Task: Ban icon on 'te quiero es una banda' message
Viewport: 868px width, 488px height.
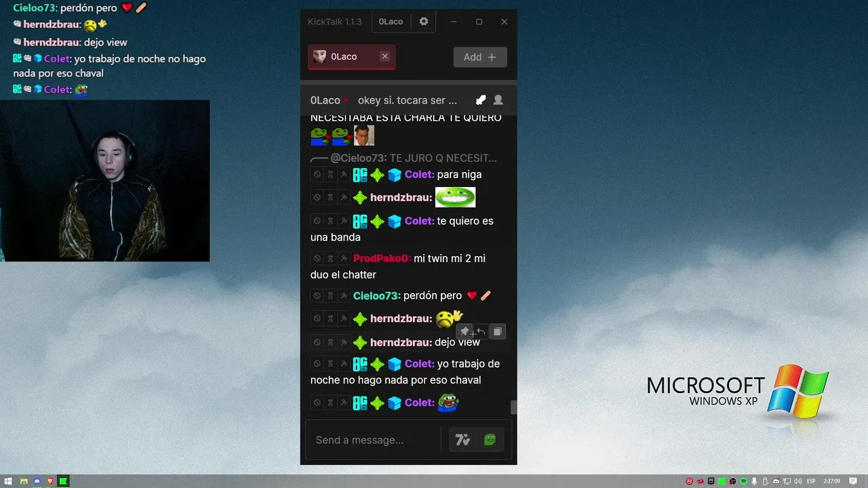Action: click(317, 221)
